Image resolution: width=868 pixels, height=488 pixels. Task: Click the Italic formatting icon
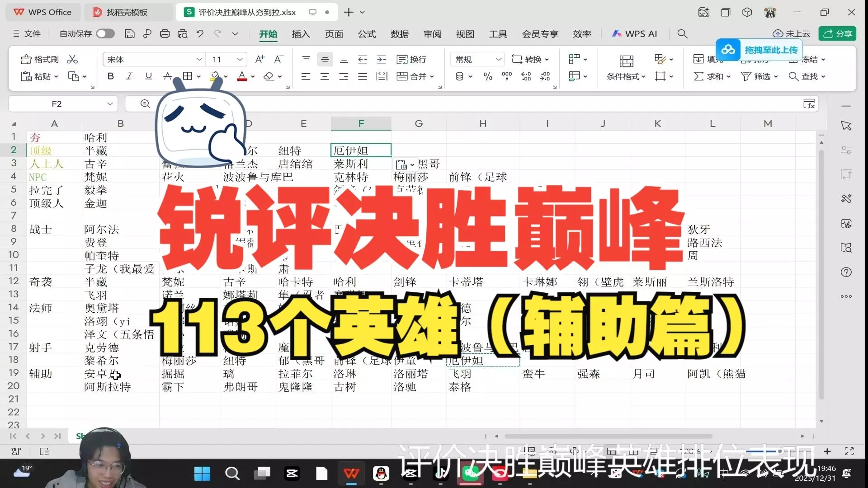129,76
